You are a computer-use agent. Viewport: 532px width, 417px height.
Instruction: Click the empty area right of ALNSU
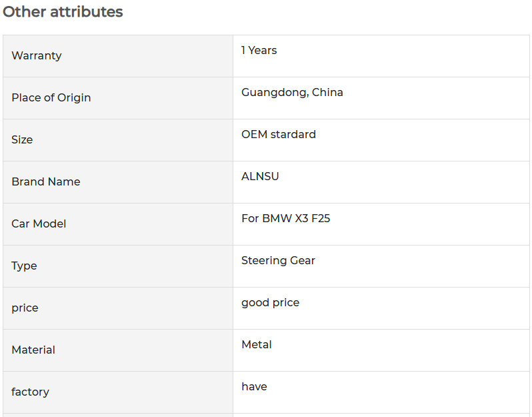point(404,182)
